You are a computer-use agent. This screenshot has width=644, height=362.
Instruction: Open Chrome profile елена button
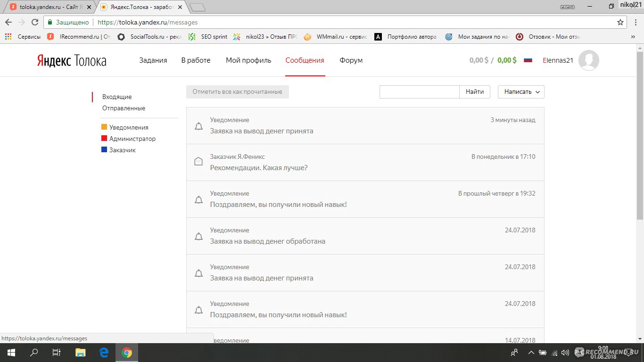click(x=567, y=6)
